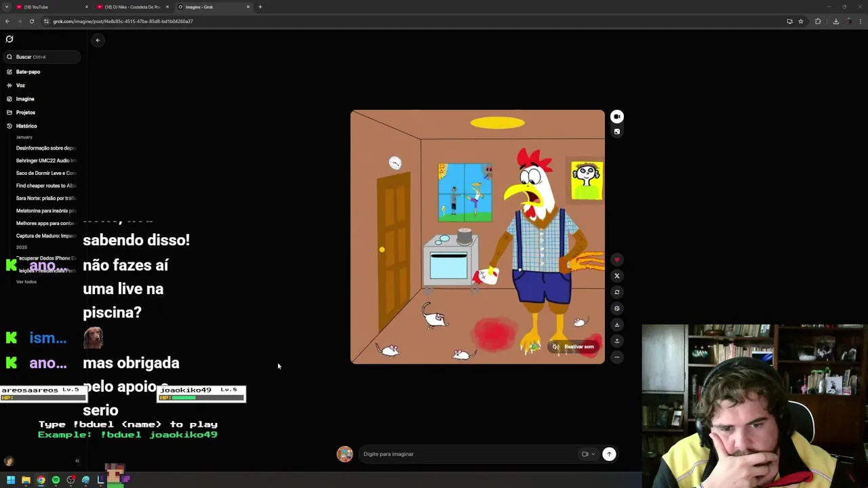Open the browser extensions icon
868x488 pixels.
click(818, 21)
